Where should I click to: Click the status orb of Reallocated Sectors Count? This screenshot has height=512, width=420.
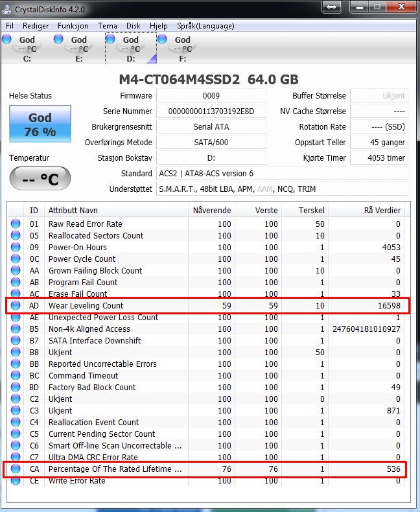pyautogui.click(x=16, y=235)
